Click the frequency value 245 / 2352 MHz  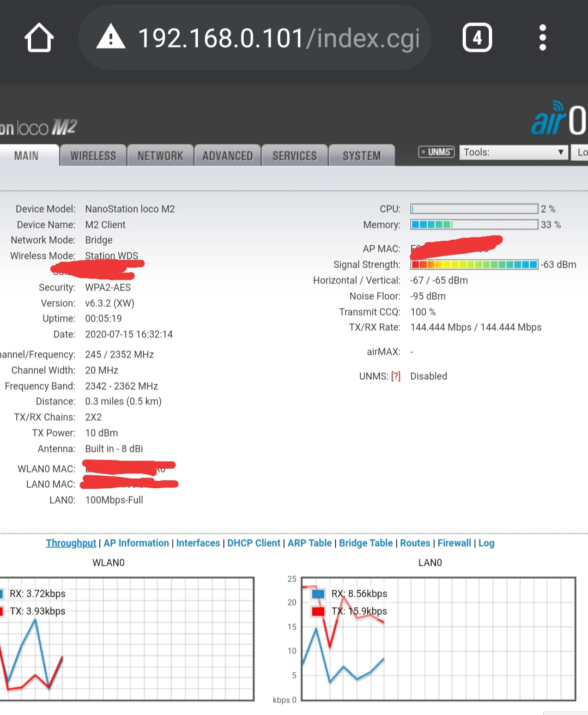119,354
